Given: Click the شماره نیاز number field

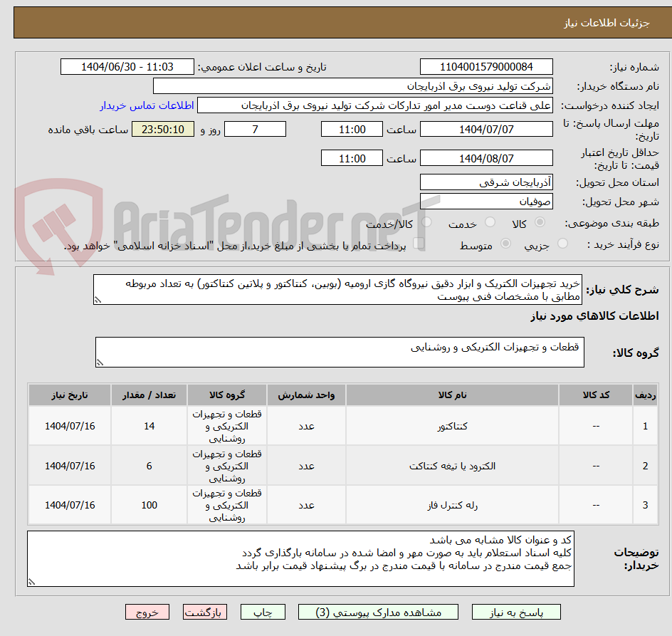Looking at the screenshot, I should click(488, 66).
